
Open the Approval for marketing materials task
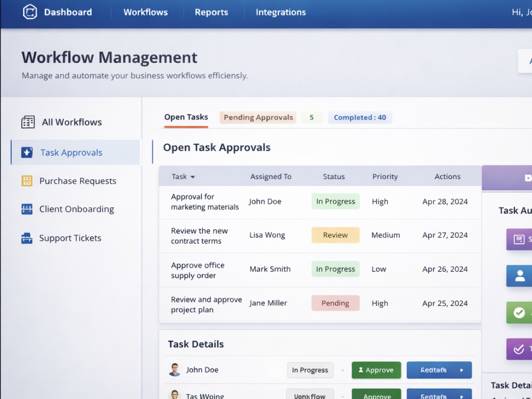click(x=205, y=202)
